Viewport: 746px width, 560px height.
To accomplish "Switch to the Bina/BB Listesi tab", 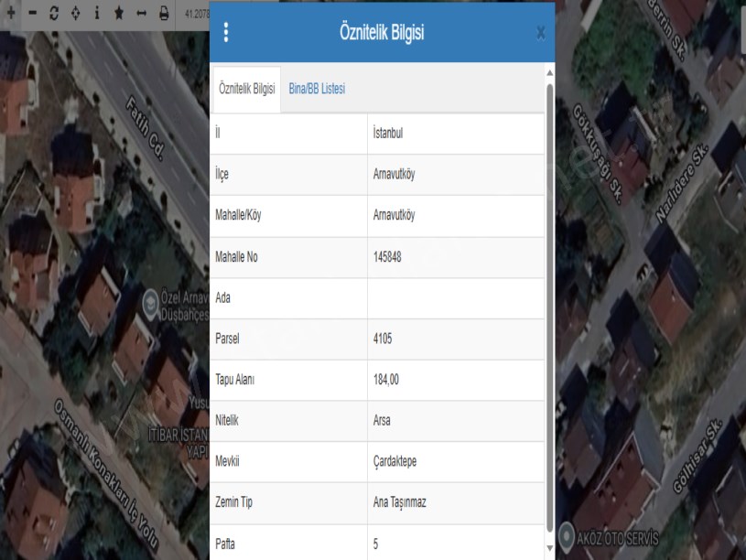I will pos(317,89).
